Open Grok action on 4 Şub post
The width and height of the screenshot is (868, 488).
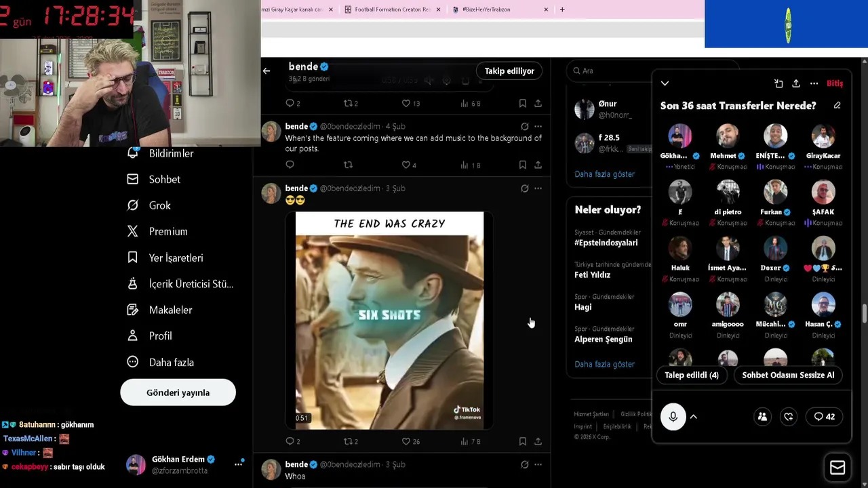(x=524, y=126)
